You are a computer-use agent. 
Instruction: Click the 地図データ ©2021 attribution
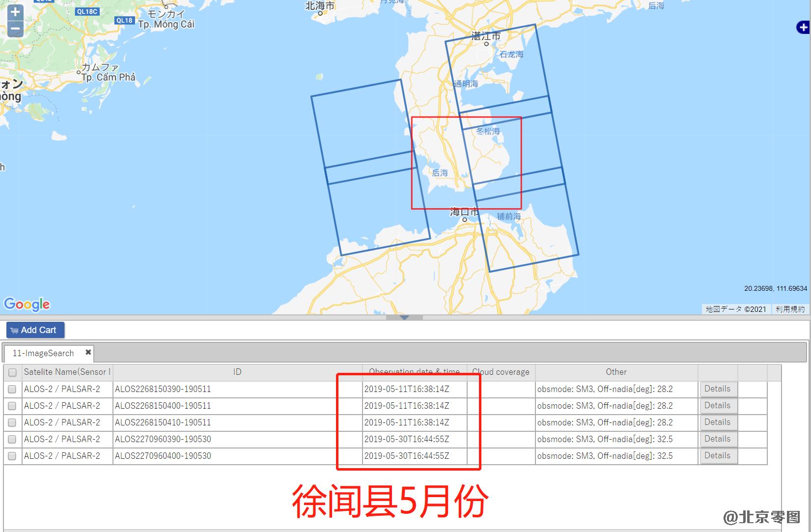(x=736, y=309)
